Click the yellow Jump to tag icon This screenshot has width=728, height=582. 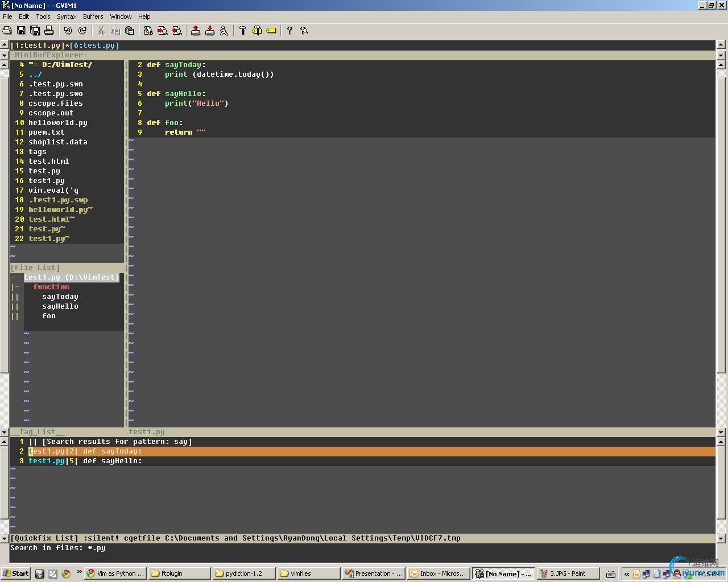click(271, 31)
